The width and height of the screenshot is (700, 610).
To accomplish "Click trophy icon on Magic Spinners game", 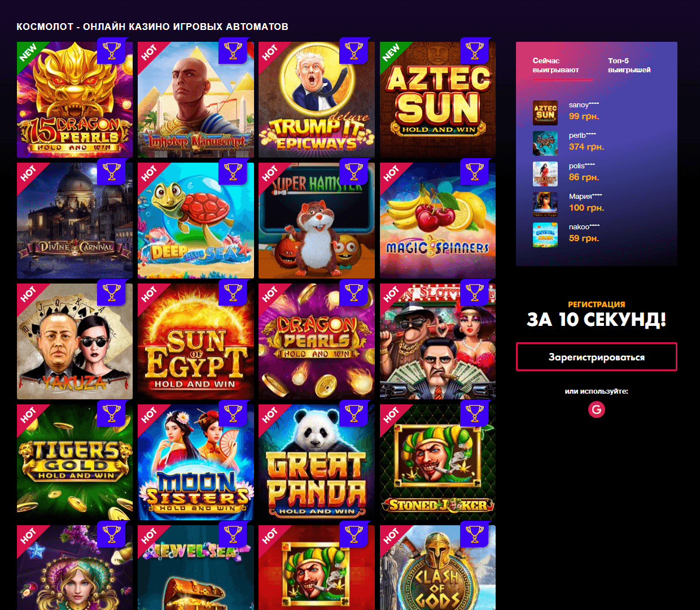I will point(475,172).
